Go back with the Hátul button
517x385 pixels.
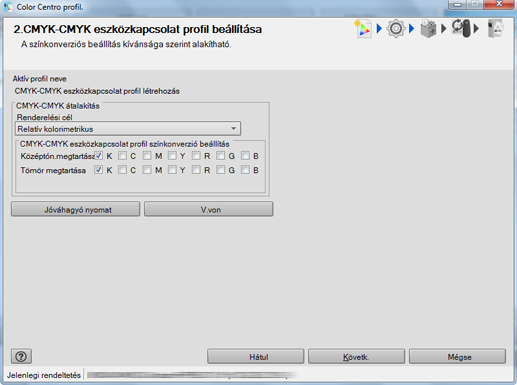click(x=256, y=357)
